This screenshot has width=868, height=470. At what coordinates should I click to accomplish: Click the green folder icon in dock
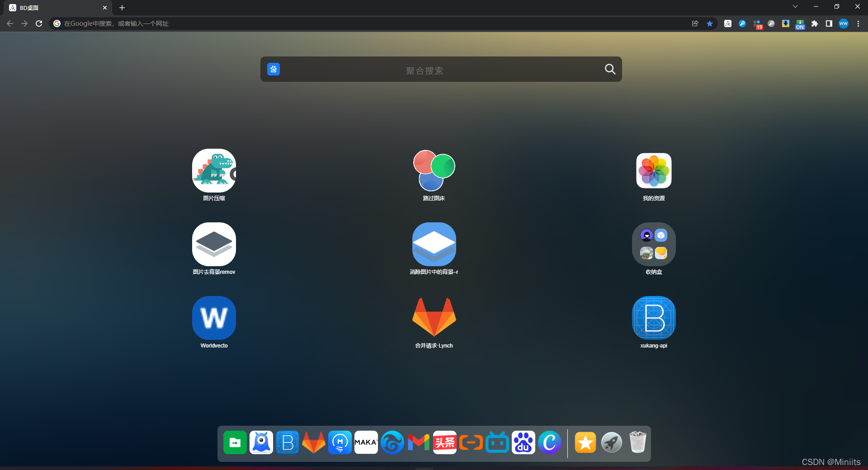click(x=235, y=442)
